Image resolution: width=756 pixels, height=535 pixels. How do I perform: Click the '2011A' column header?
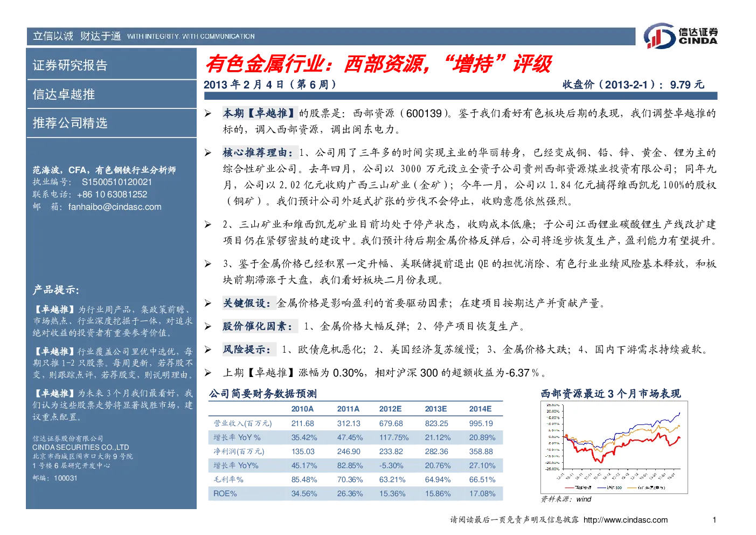tap(348, 409)
